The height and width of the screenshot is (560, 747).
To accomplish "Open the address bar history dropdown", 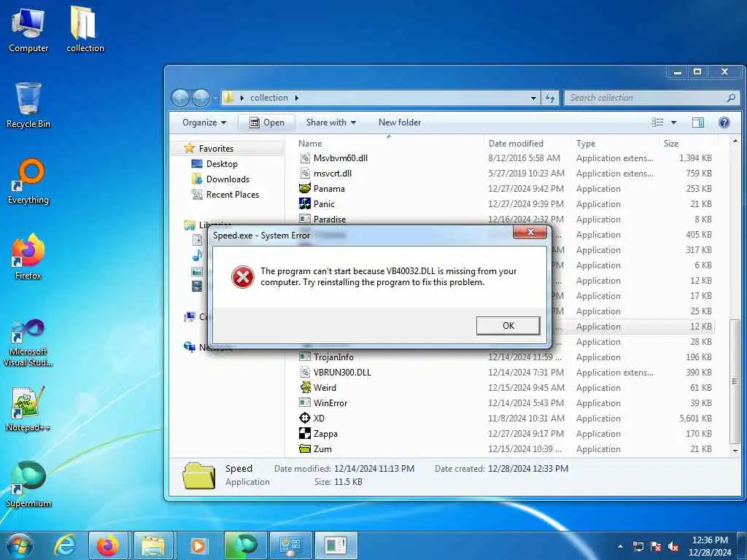I will [533, 98].
